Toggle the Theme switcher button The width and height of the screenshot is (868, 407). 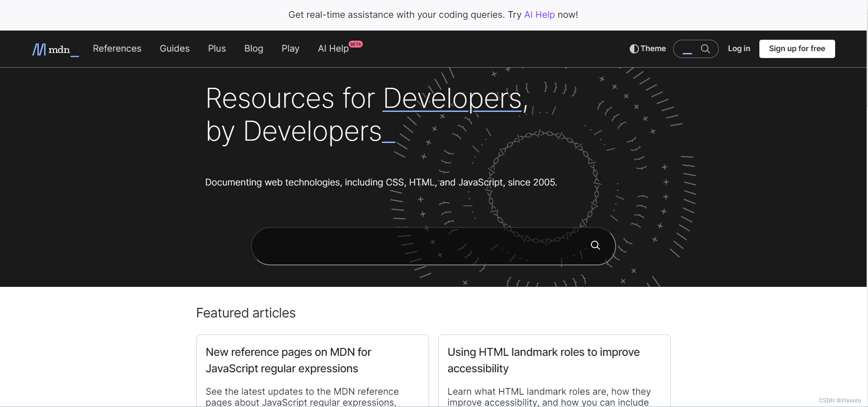click(x=648, y=49)
